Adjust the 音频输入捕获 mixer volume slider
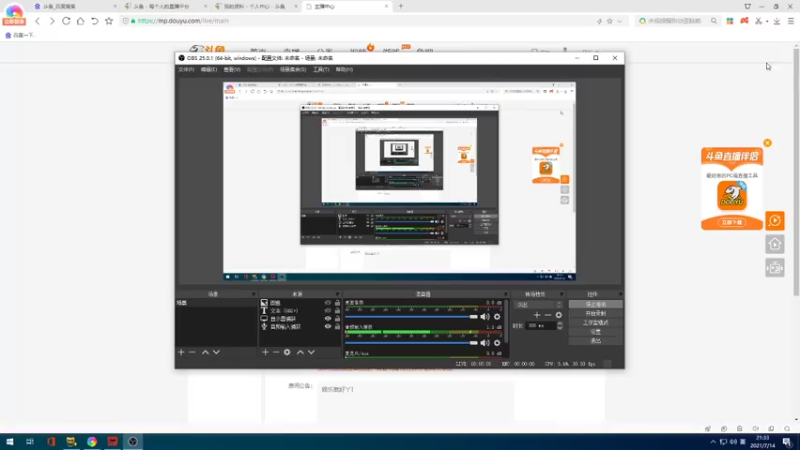The width and height of the screenshot is (800, 450). click(x=411, y=343)
